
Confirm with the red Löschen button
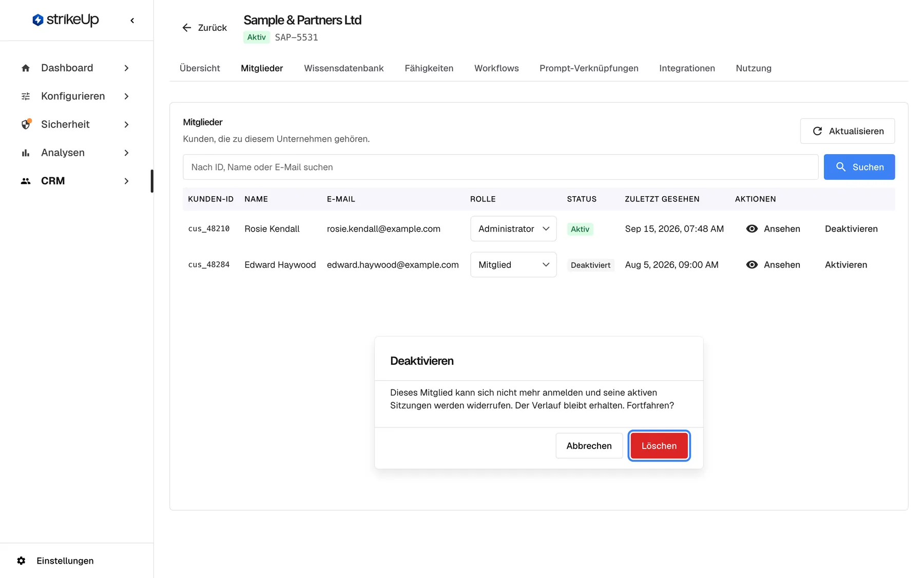[659, 446]
